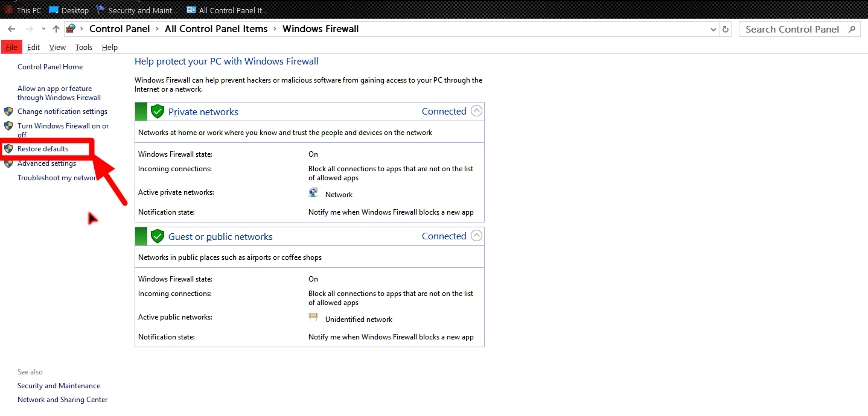The height and width of the screenshot is (416, 868).
Task: Click the shield icon next to Guest or public networks
Action: click(158, 236)
